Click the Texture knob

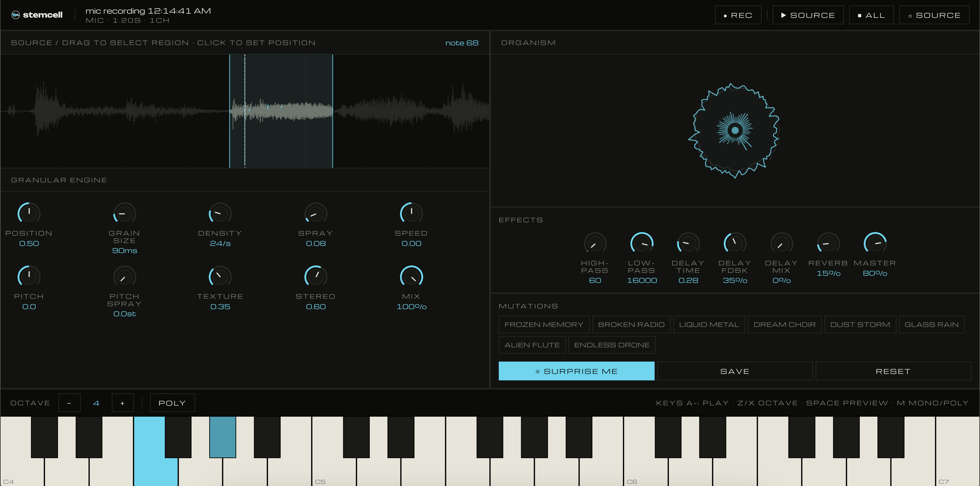pos(220,276)
